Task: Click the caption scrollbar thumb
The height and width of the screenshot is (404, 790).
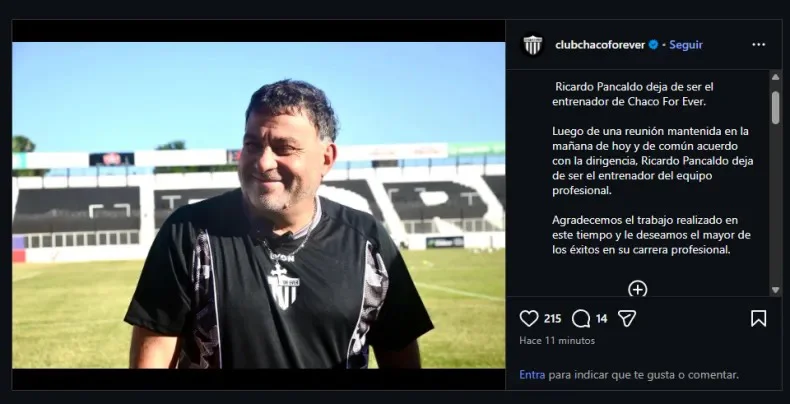Action: pos(775,107)
